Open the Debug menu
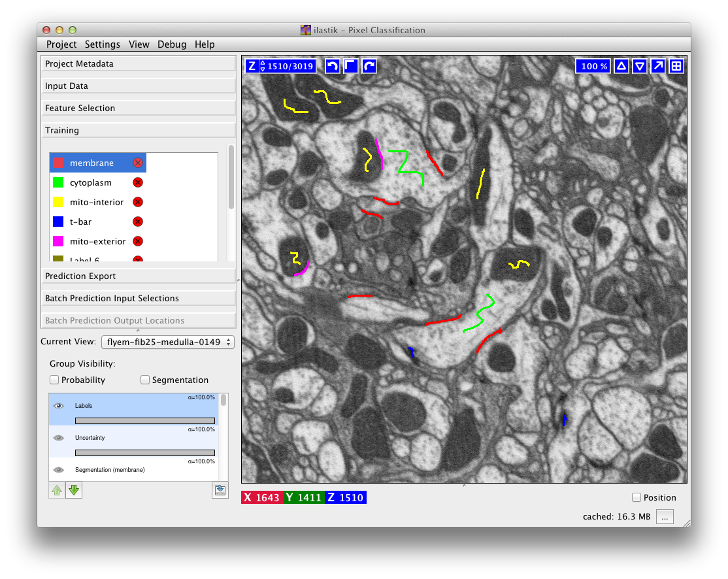 coord(172,44)
